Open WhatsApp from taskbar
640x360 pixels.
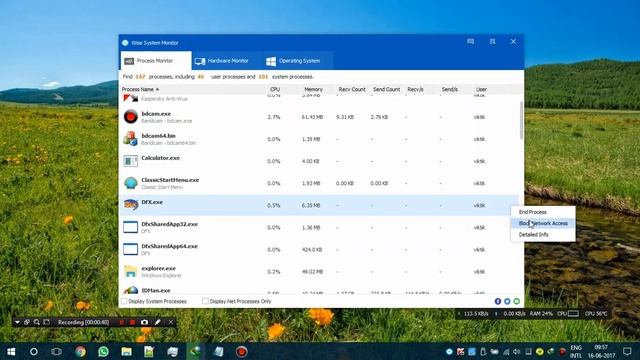pyautogui.click(x=103, y=351)
